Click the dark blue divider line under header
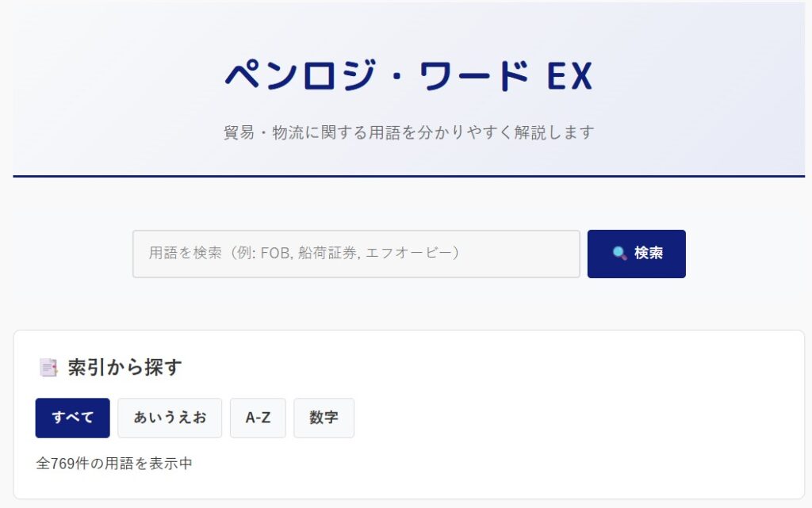The width and height of the screenshot is (812, 508). pos(408,176)
